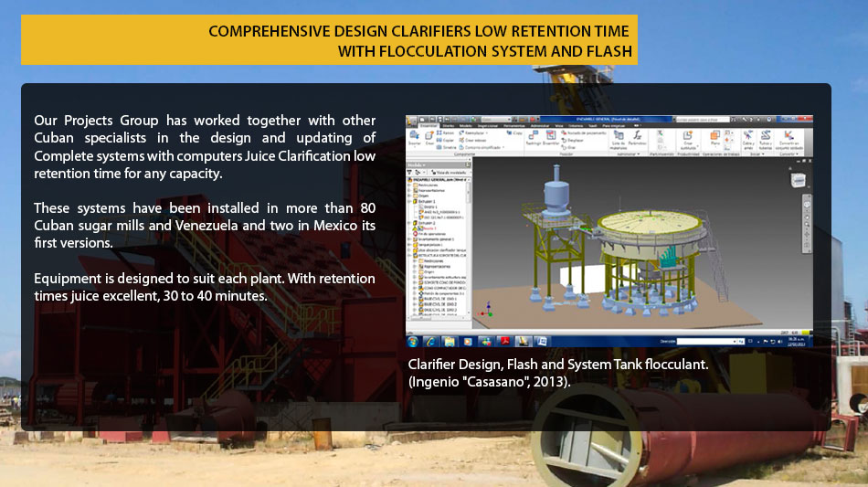Click the Lista de materiales icon
The height and width of the screenshot is (487, 868).
619,138
